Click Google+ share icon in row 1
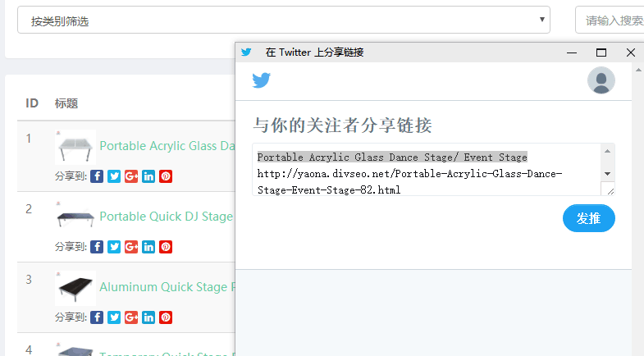Viewport: 644px width, 356px height. coord(131,176)
